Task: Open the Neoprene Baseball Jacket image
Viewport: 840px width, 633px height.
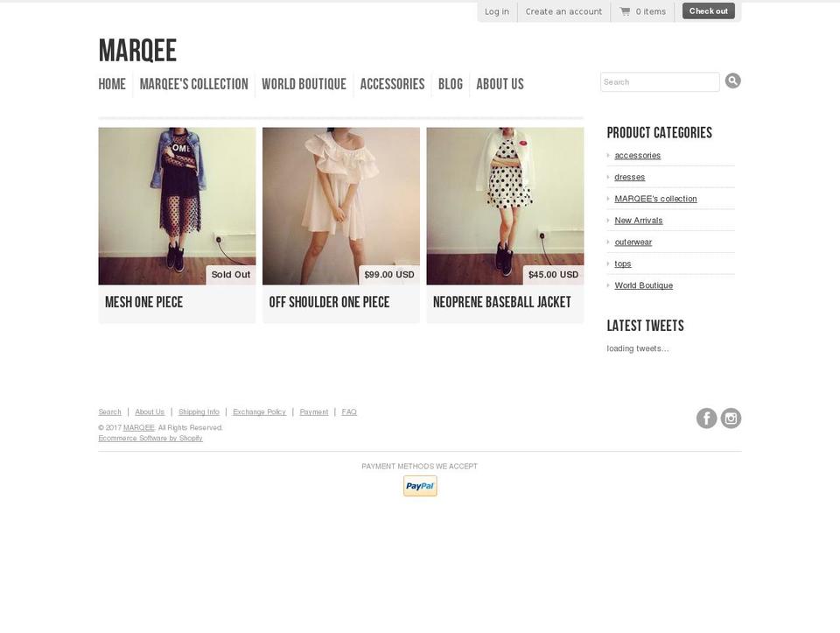Action: pos(505,206)
